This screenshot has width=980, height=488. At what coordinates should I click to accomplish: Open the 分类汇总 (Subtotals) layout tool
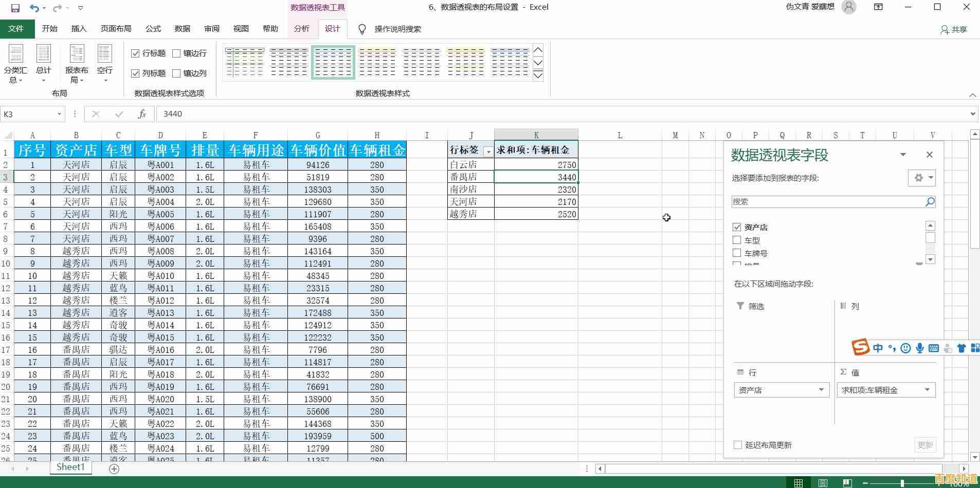pos(15,62)
